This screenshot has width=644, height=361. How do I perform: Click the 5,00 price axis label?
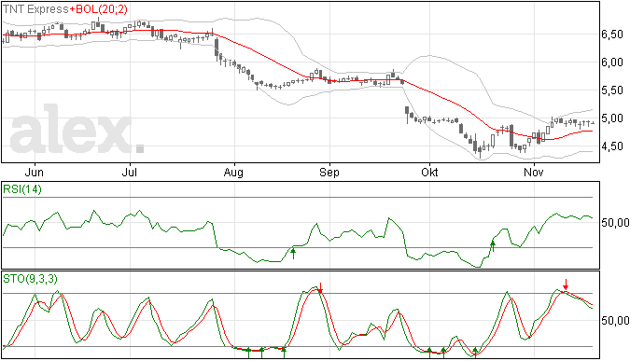[612, 118]
